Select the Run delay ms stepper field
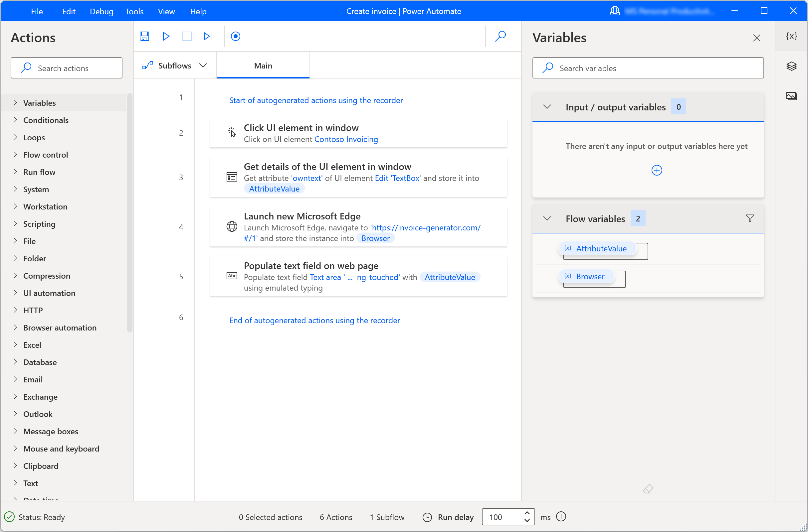The image size is (808, 532). 508,517
